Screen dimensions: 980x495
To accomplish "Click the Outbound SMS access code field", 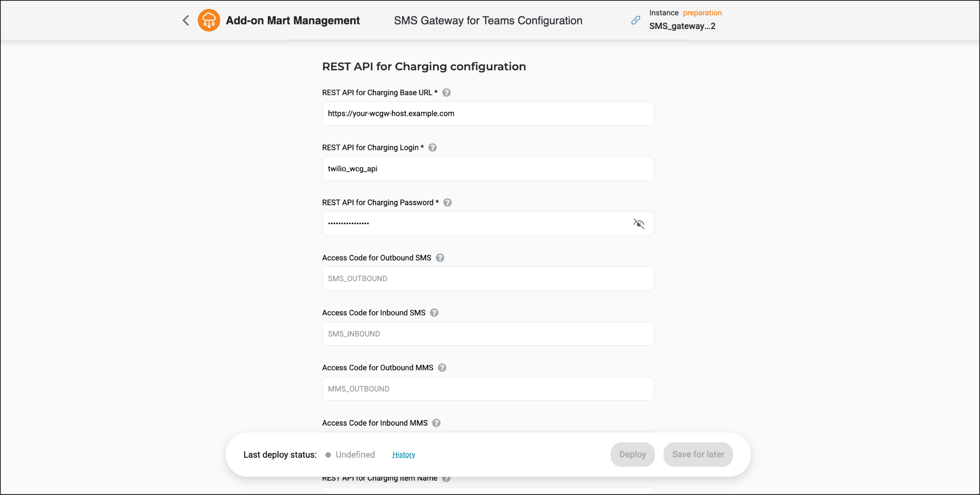I will 488,279.
